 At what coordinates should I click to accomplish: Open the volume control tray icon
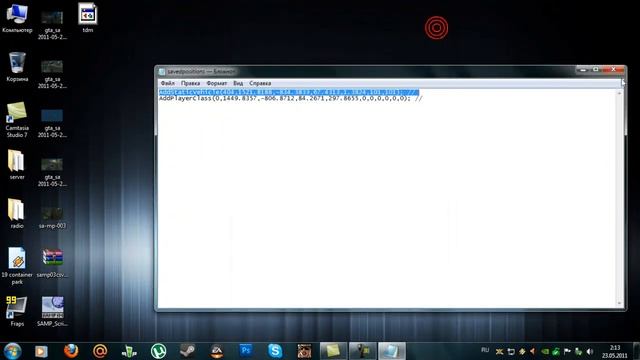(590, 351)
